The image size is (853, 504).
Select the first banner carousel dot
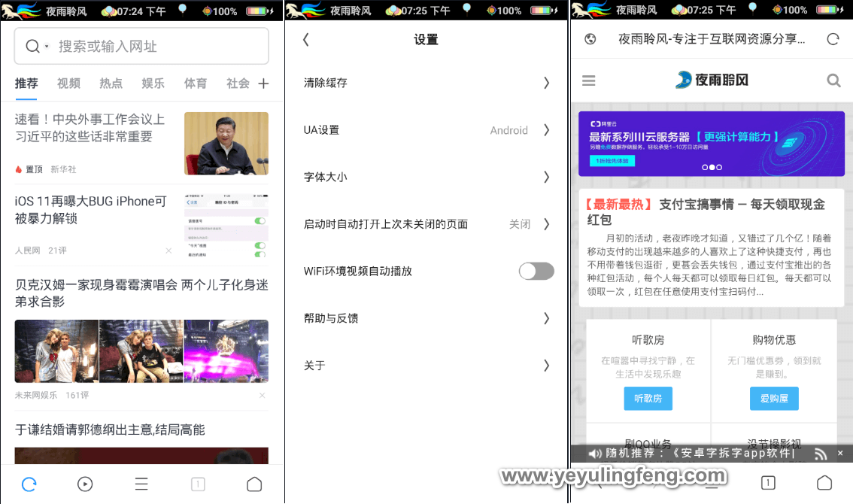tap(705, 167)
